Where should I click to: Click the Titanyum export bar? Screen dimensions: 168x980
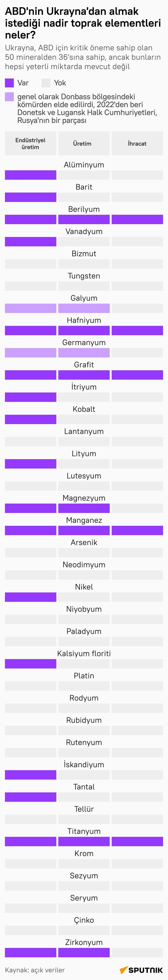(137, 841)
